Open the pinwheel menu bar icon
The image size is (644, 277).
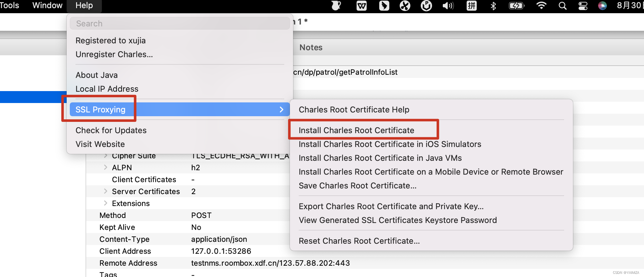(x=405, y=6)
